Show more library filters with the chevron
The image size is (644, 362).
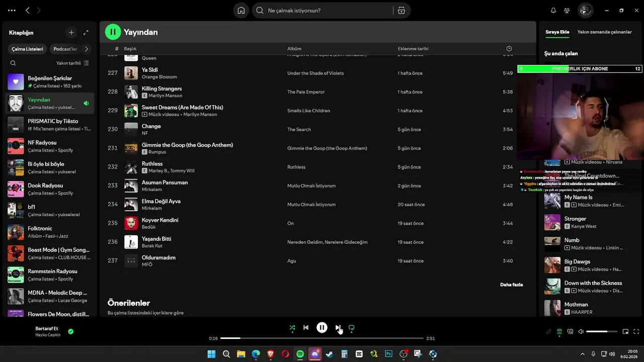click(x=87, y=49)
